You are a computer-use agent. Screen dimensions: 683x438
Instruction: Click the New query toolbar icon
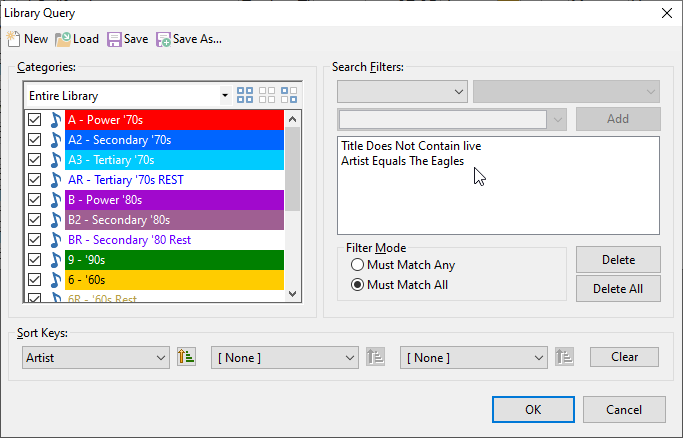(x=14, y=39)
